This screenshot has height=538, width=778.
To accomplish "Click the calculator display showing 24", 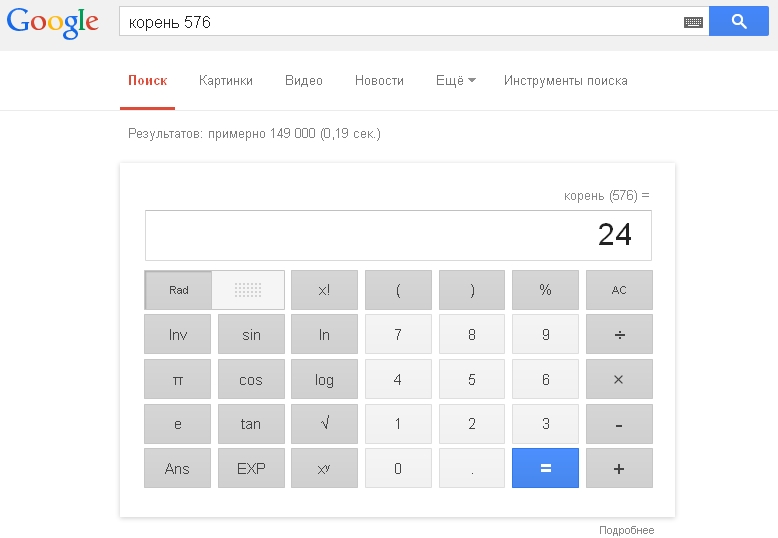I will point(398,235).
